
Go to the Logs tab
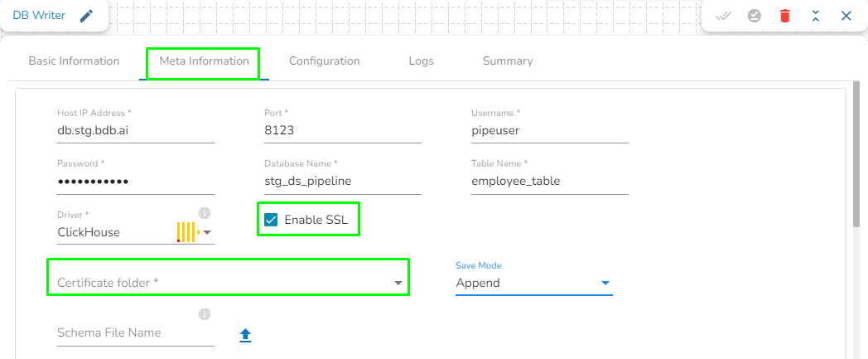click(421, 61)
